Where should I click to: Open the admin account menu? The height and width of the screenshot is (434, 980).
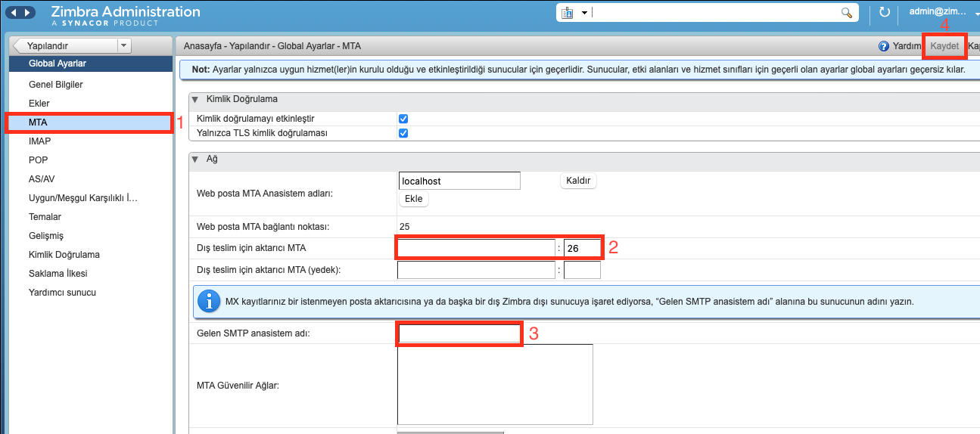click(943, 12)
